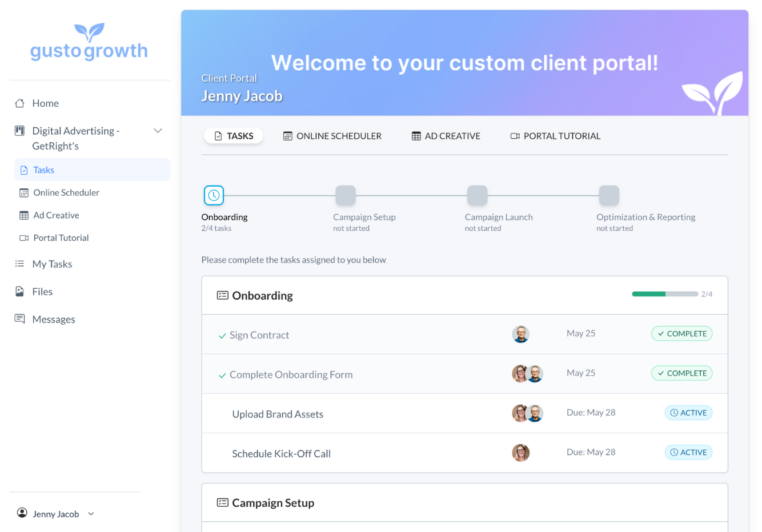This screenshot has width=762, height=532.
Task: Click the Complete Onboarding Form assignee avatars
Action: click(x=528, y=374)
